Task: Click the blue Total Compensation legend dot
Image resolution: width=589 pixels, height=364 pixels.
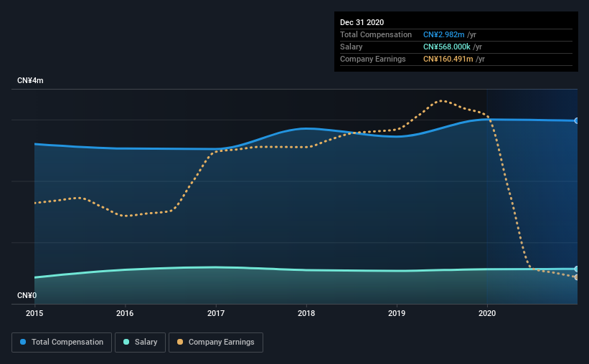Action: pyautogui.click(x=23, y=342)
